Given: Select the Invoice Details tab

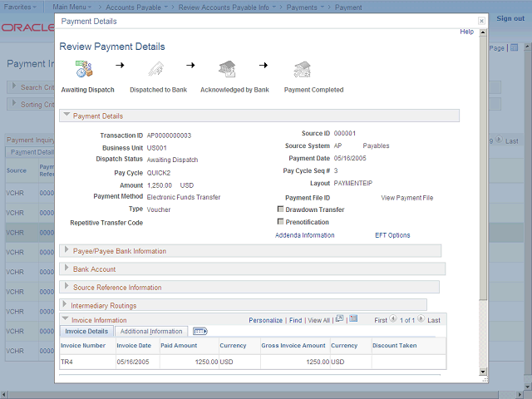Looking at the screenshot, I should [86, 331].
